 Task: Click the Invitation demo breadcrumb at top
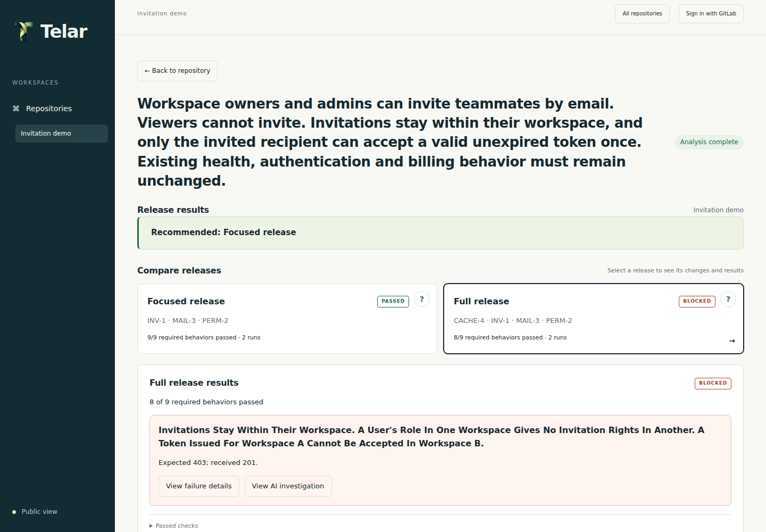click(162, 14)
